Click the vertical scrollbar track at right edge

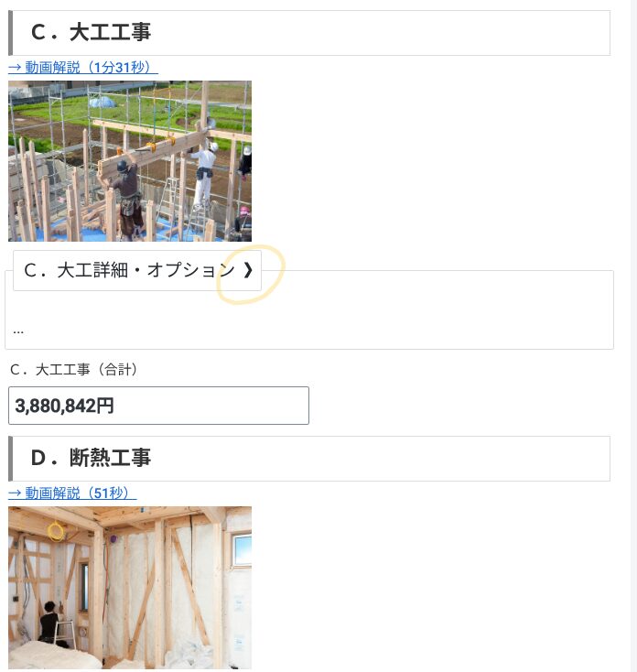coord(633,336)
